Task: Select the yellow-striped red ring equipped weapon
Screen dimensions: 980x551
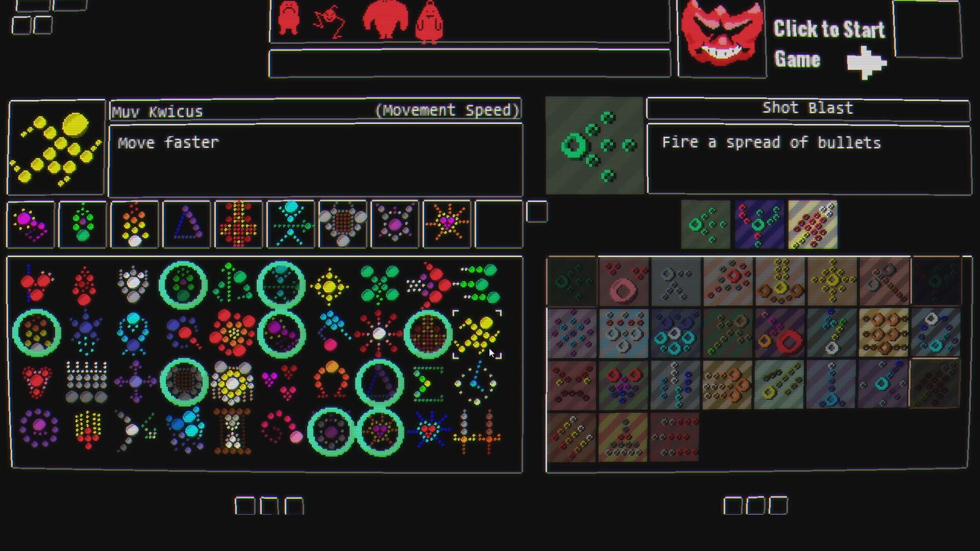Action: (x=813, y=224)
